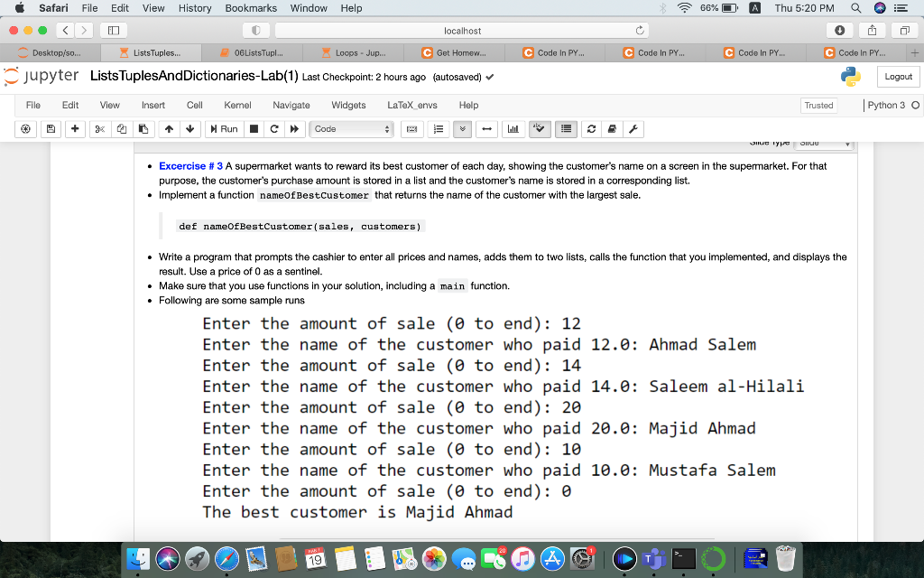Open Spotlight search magnifier in menu bar
The width and height of the screenshot is (924, 578).
point(855,7)
